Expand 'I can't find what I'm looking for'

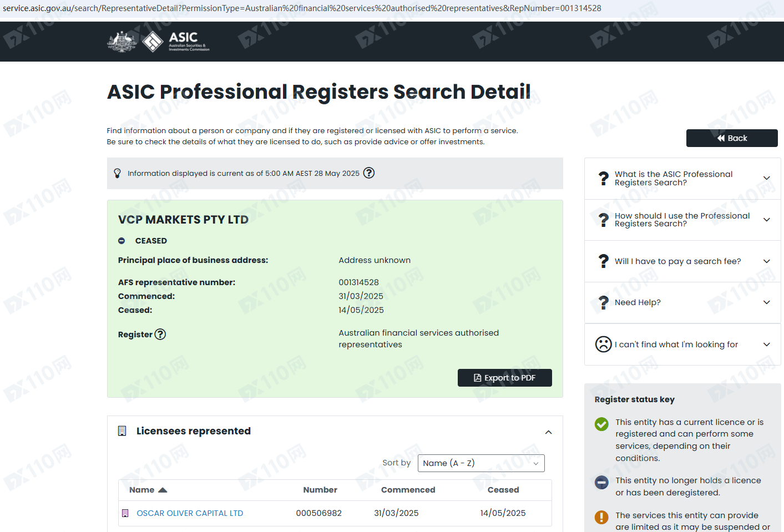(x=682, y=344)
